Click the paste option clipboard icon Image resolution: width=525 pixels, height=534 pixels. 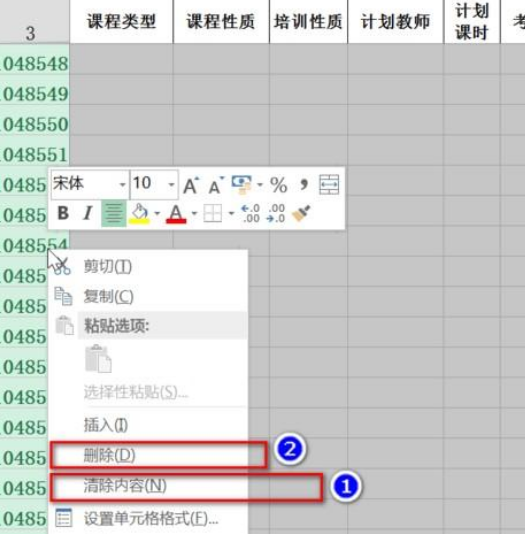pyautogui.click(x=98, y=359)
